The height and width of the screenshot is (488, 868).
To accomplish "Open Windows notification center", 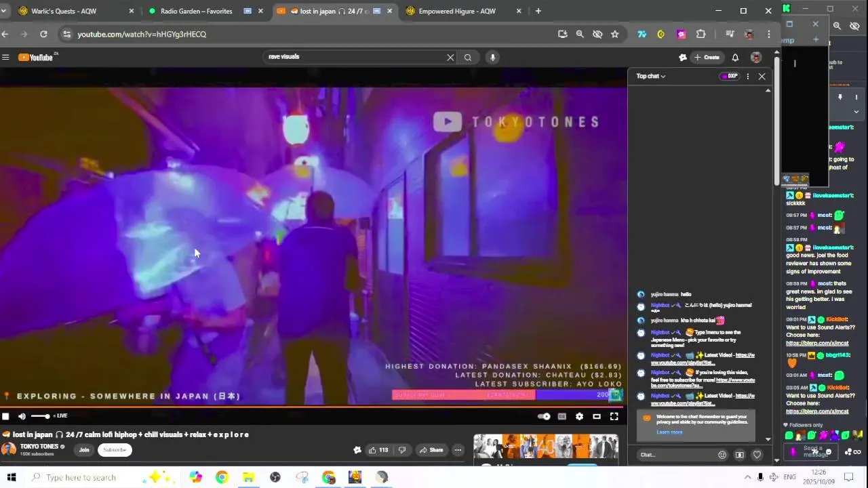I will tap(848, 477).
